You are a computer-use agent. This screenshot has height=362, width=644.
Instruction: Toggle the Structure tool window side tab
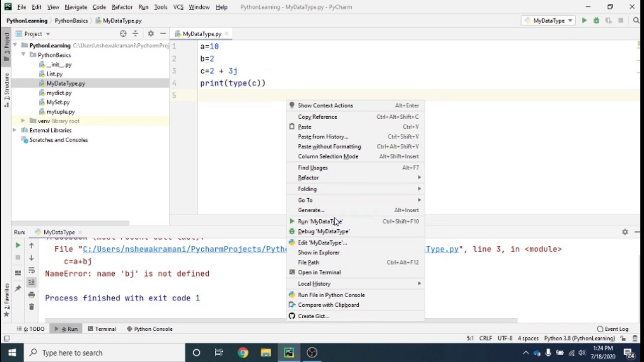click(6, 90)
